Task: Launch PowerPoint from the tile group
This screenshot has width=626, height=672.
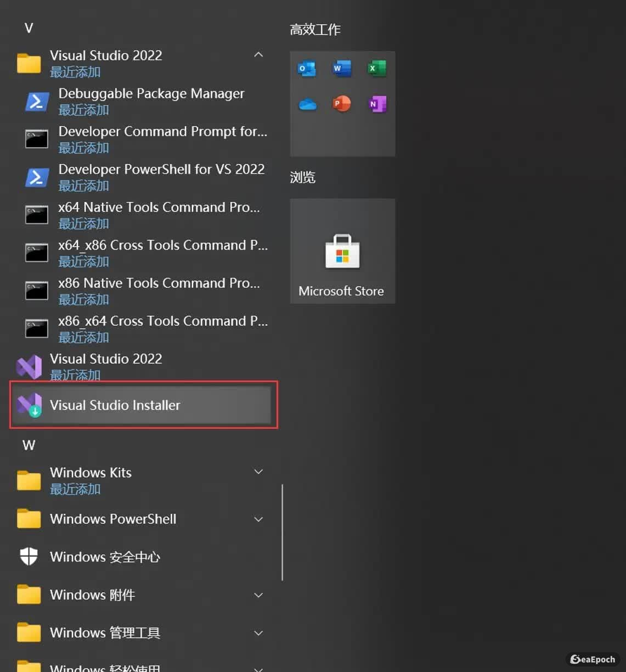Action: click(x=342, y=104)
